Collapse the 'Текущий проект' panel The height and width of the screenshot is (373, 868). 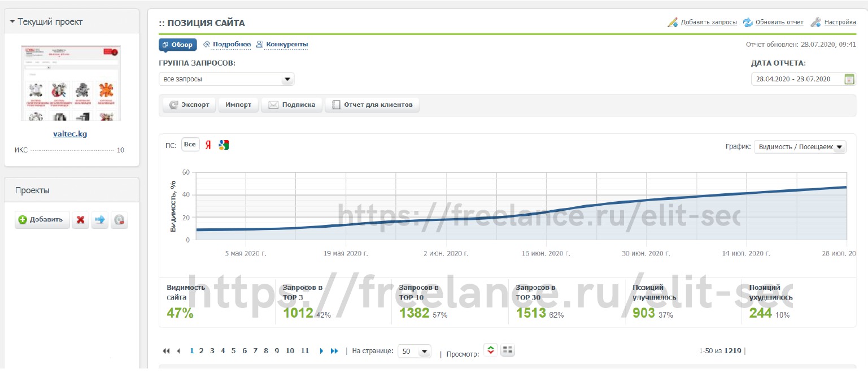tap(46, 22)
